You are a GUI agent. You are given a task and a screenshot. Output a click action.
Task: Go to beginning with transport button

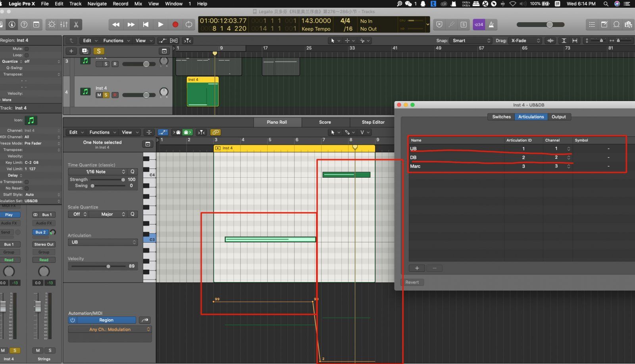146,25
